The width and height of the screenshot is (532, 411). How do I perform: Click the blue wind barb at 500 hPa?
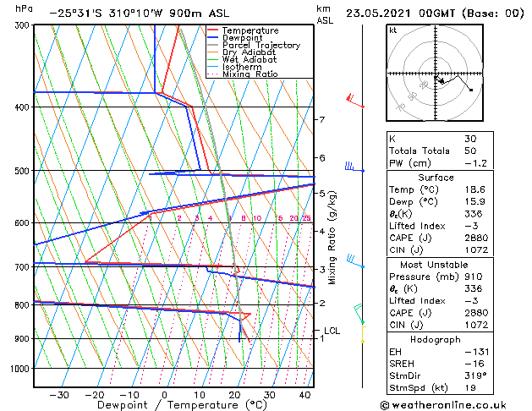(353, 168)
